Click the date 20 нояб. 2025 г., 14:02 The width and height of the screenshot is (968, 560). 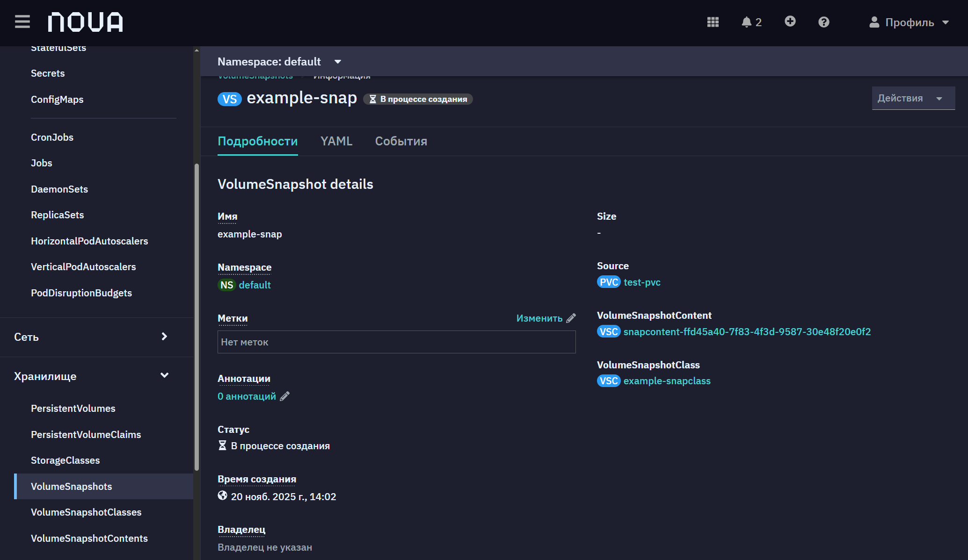[284, 497]
